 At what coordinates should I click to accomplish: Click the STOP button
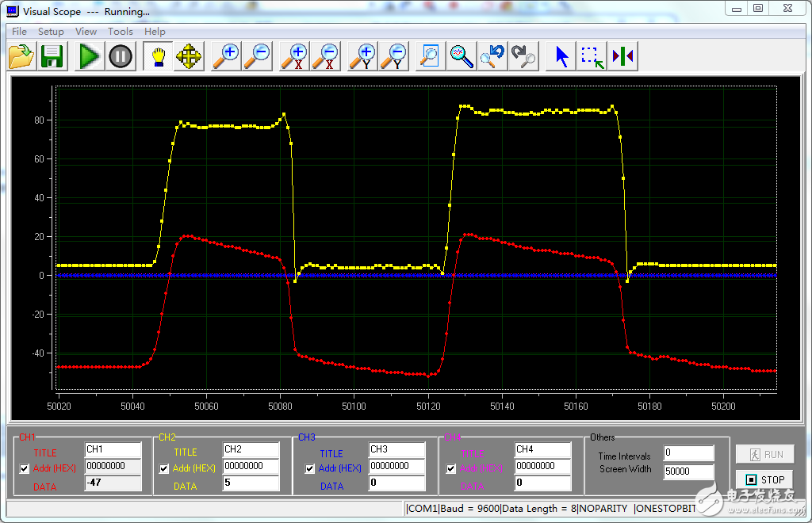764,479
